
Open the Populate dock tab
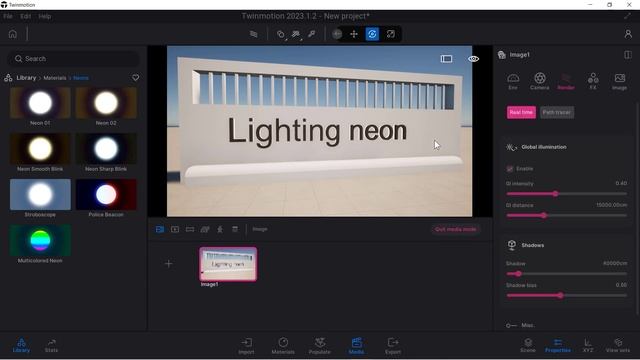[x=320, y=345]
